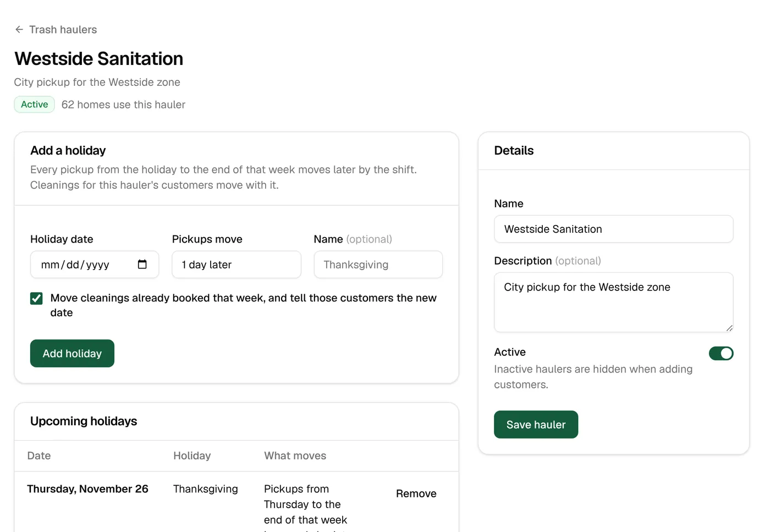
Task: Click the move cleanings checkbox label text
Action: point(244,305)
